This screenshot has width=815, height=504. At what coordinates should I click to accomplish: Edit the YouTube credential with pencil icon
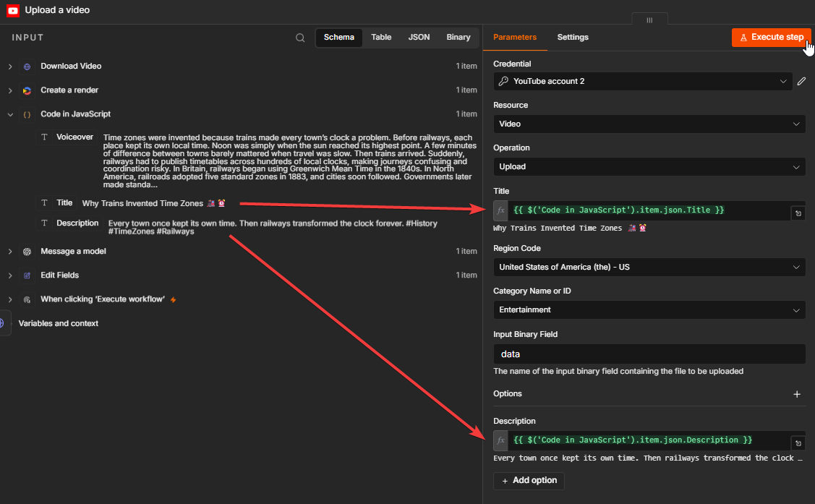click(801, 81)
